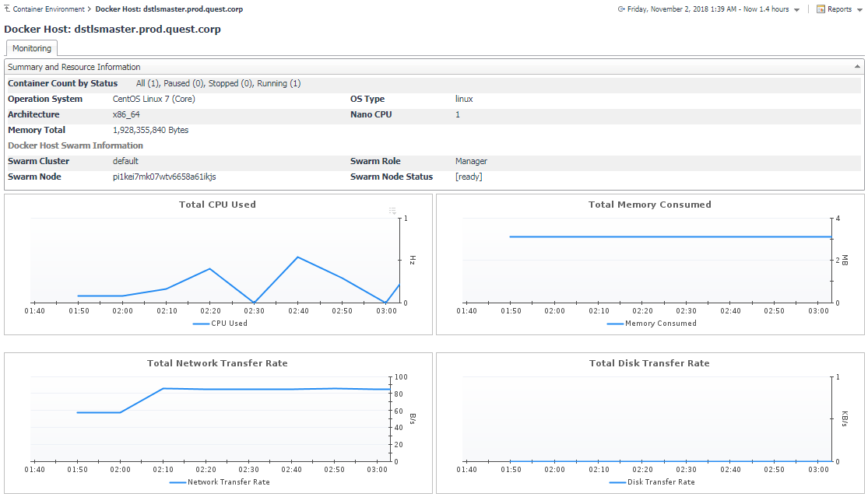Screen dimensions: 868x497
Task: Collapse the Summary and Resource Information panel
Action: coord(857,67)
